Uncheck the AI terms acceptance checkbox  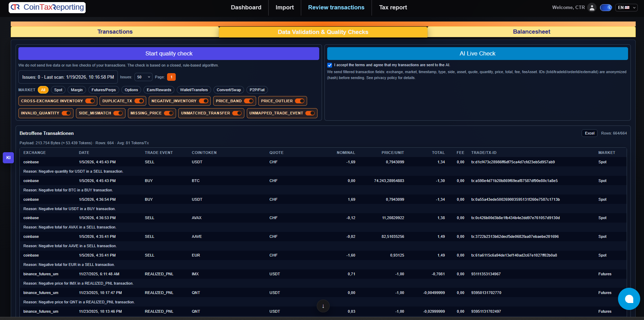click(330, 65)
